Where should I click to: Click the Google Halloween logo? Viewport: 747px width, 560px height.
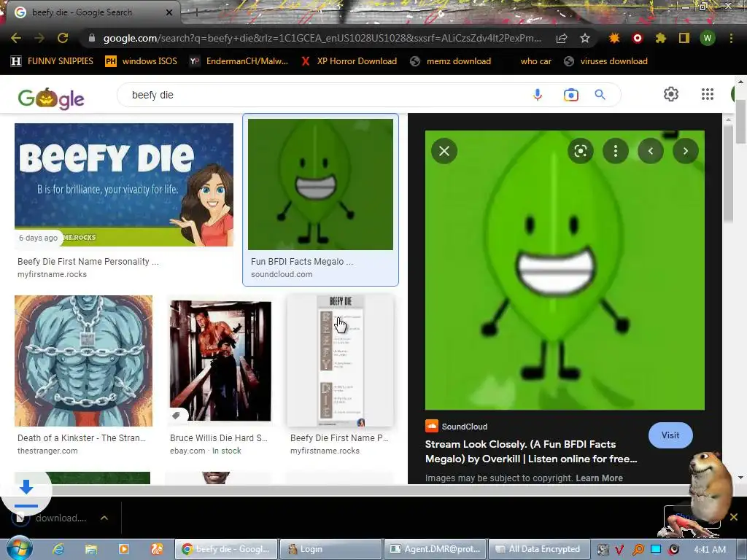tap(51, 98)
